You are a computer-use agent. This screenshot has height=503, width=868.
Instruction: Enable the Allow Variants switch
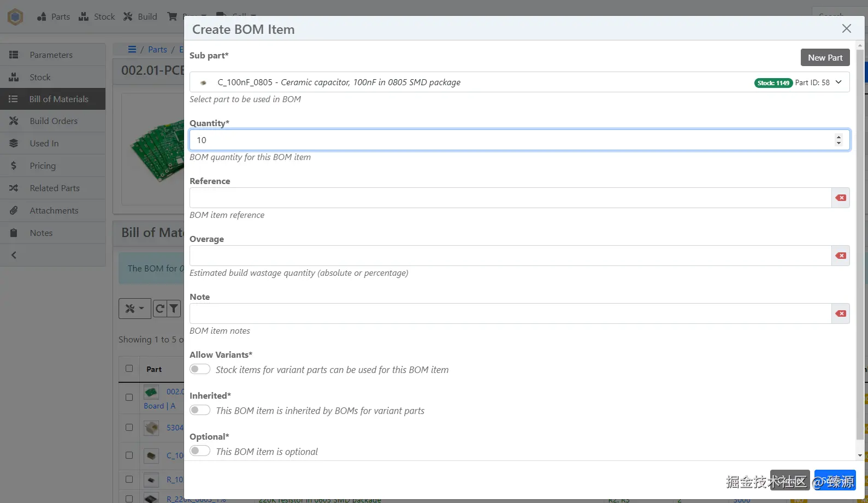tap(200, 369)
